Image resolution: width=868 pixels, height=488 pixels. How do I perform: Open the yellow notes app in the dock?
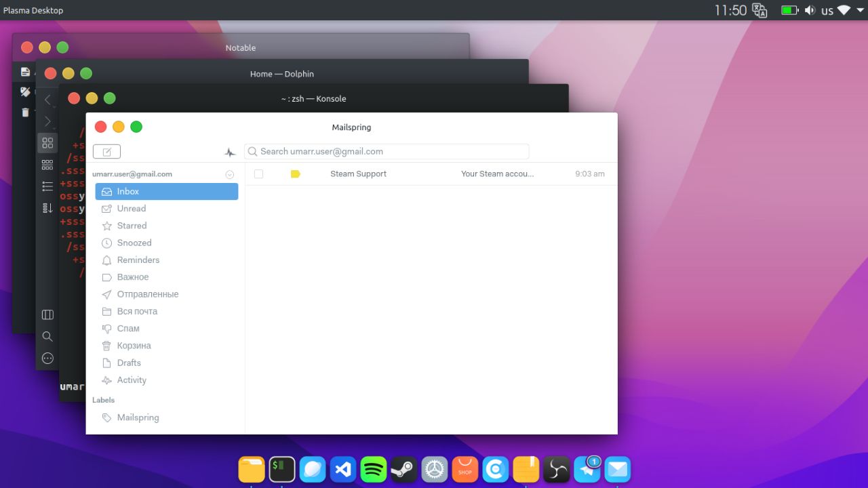pyautogui.click(x=526, y=469)
